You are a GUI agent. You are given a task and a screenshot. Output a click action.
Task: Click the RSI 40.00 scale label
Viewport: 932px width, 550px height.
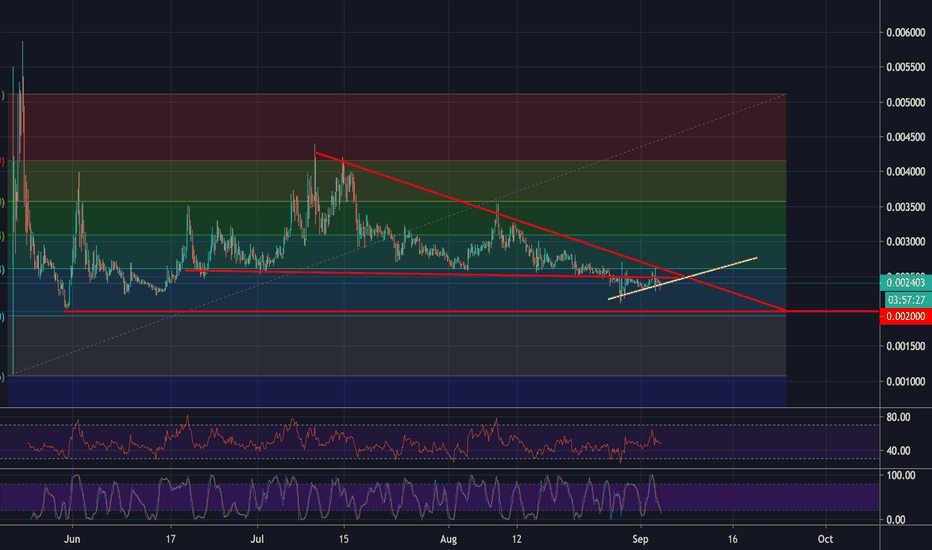point(898,451)
